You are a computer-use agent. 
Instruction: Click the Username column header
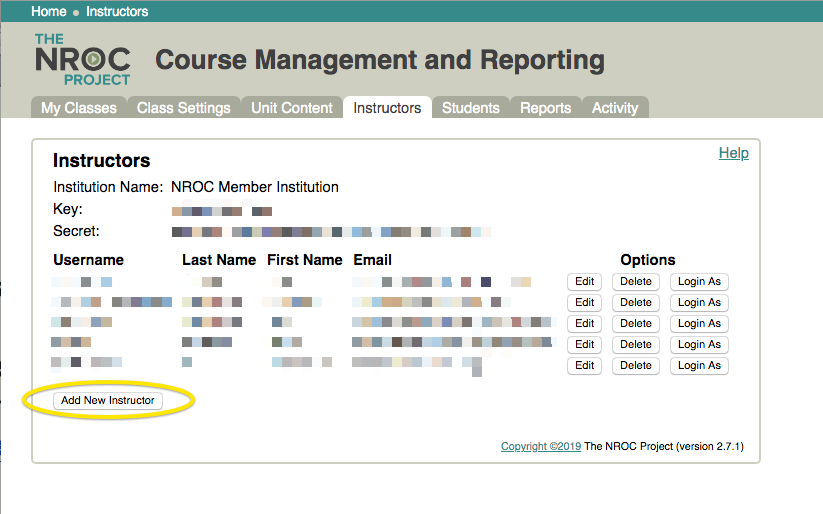pos(88,260)
